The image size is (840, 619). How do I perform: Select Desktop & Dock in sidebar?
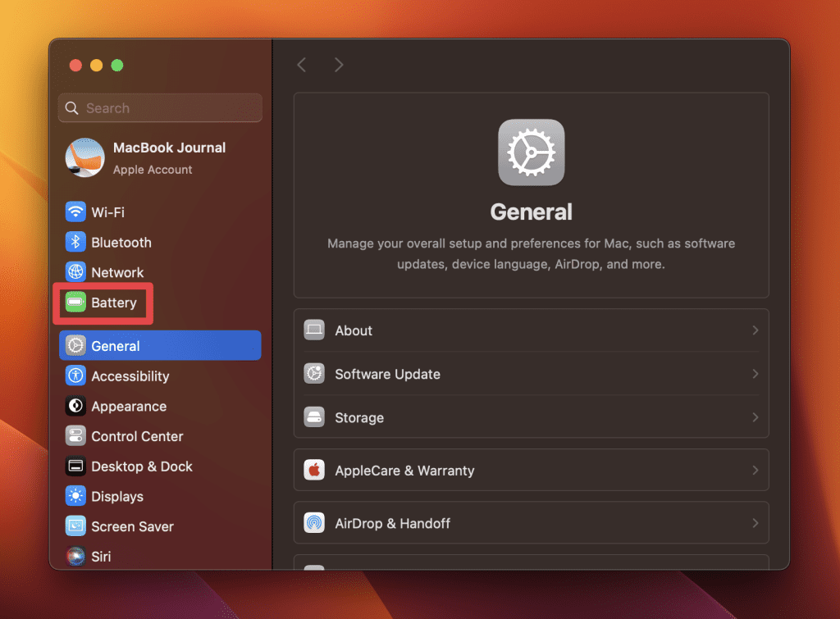click(141, 467)
